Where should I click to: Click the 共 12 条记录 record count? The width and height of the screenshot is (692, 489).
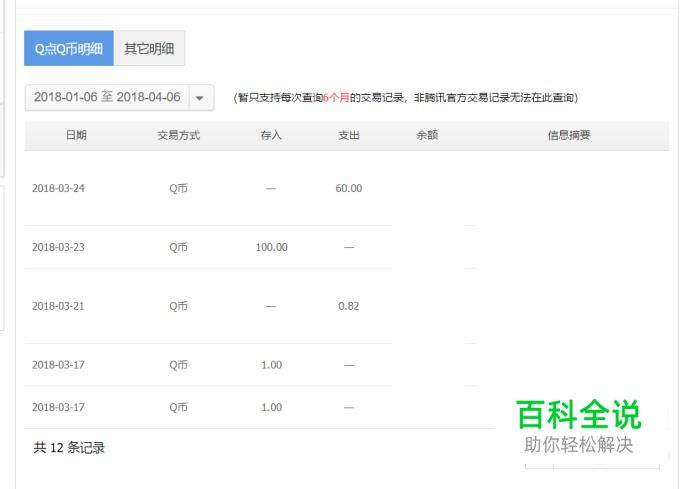coord(69,448)
